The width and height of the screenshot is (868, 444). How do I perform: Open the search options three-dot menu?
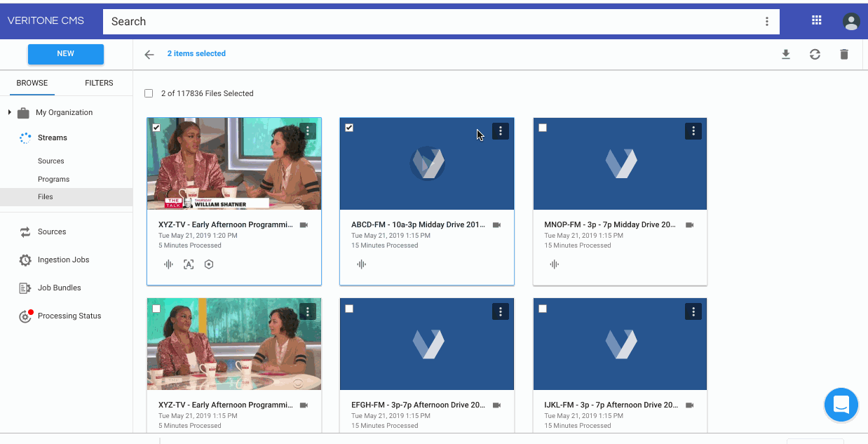coord(768,22)
